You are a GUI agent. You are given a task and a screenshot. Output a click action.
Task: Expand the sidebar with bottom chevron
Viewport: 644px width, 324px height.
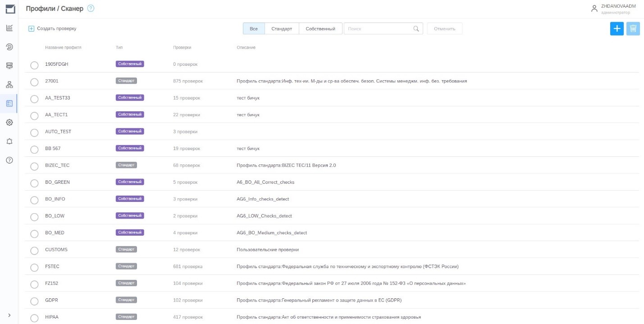pos(9,315)
